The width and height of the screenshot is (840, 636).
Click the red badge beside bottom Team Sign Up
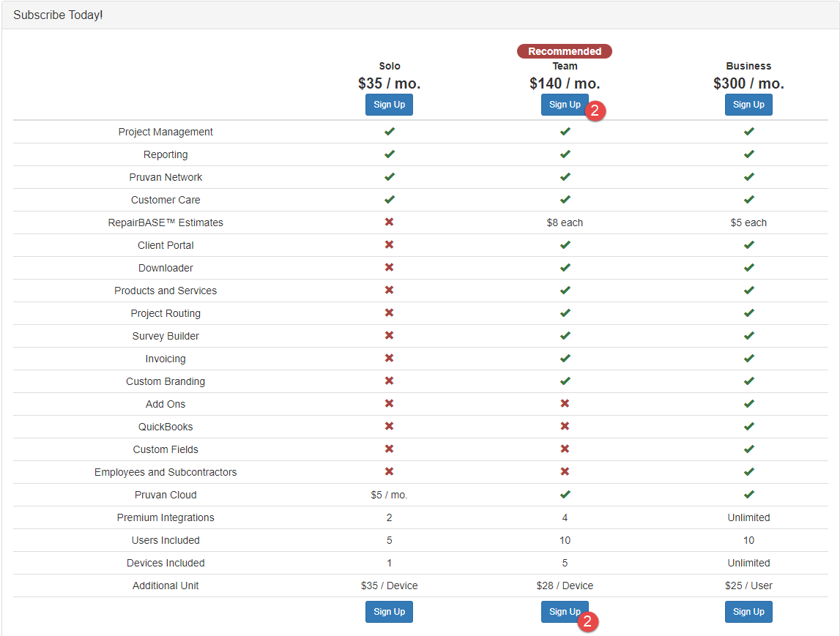point(588,621)
